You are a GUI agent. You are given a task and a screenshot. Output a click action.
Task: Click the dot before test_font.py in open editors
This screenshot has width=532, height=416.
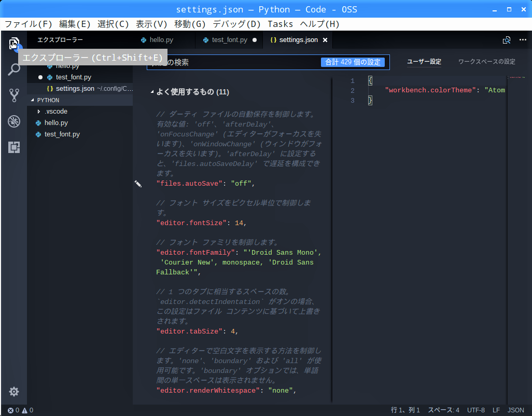[x=40, y=77]
